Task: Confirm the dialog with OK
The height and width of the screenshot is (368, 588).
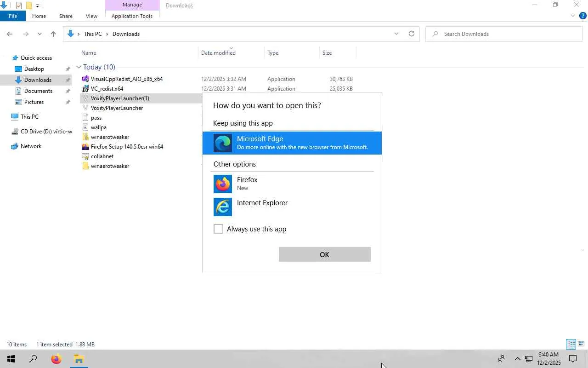Action: 325,255
